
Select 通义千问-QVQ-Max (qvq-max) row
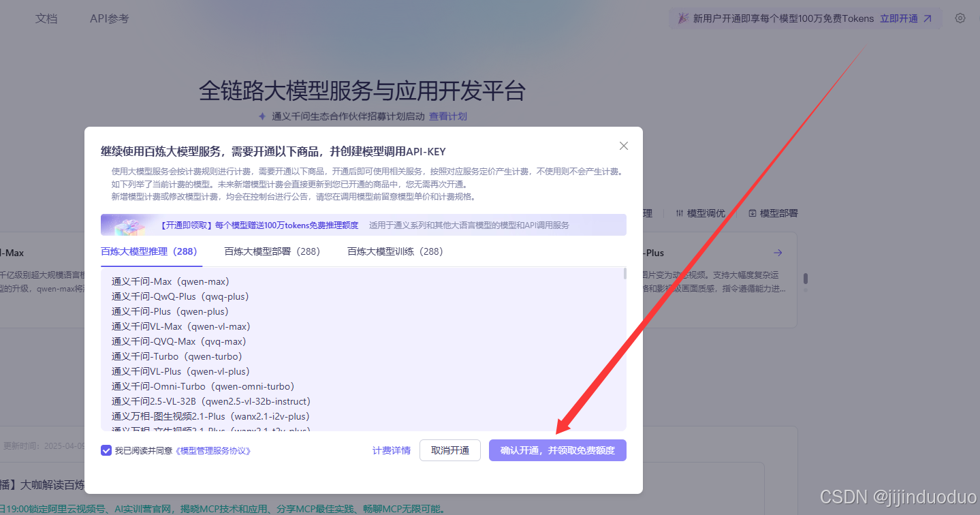(179, 341)
